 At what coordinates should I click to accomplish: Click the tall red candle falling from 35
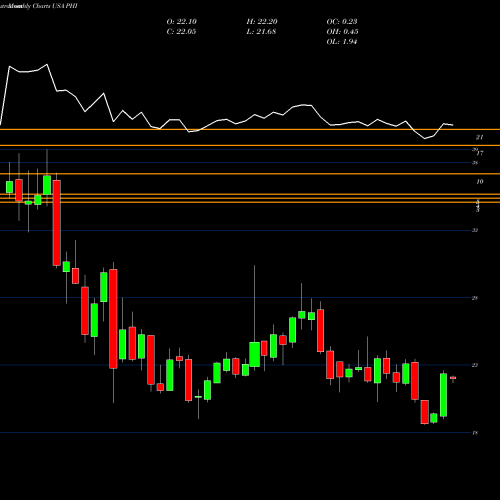tap(57, 223)
